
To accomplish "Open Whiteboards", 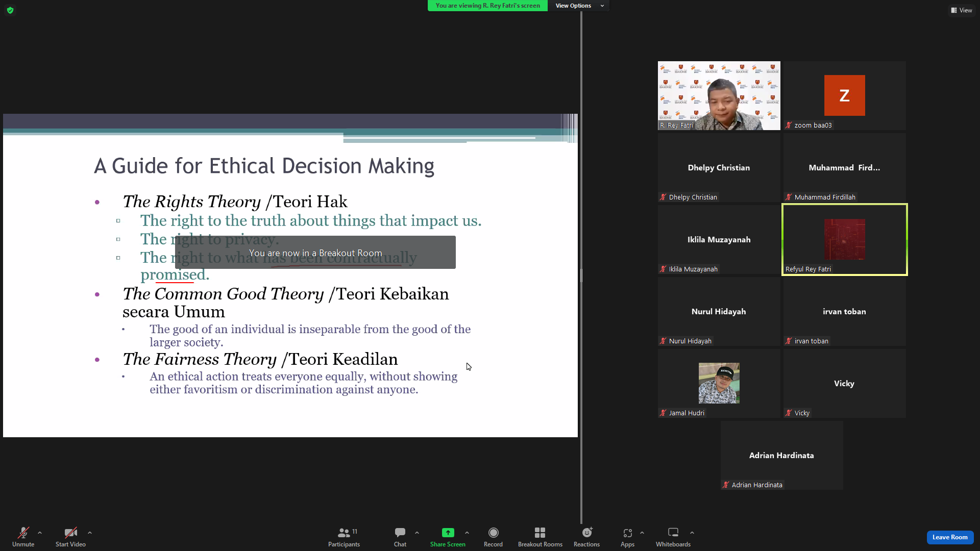I will click(673, 537).
